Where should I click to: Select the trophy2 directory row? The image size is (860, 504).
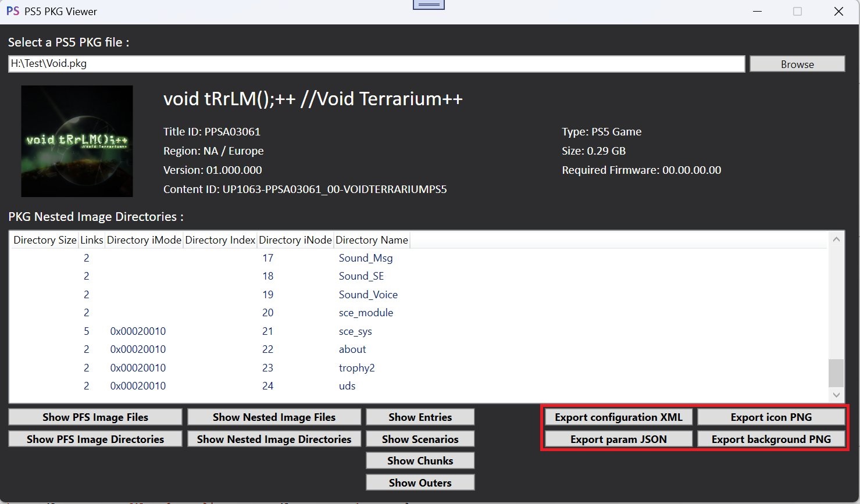click(x=356, y=368)
